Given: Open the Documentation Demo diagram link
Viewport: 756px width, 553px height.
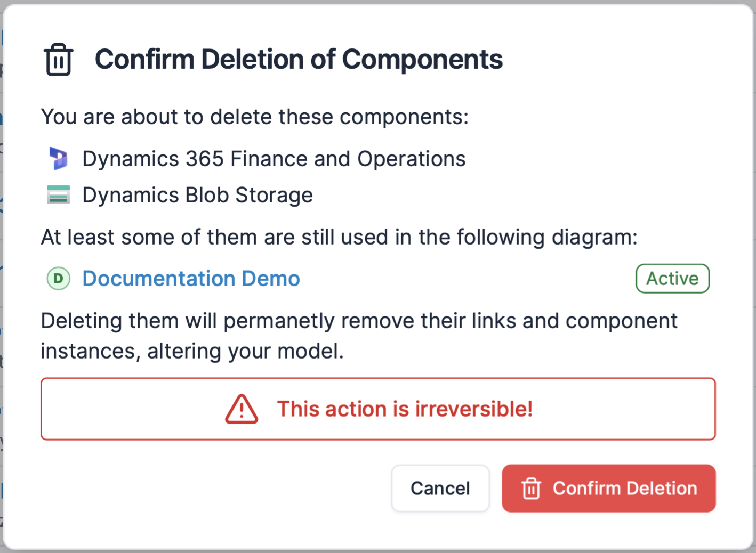Looking at the screenshot, I should [191, 278].
